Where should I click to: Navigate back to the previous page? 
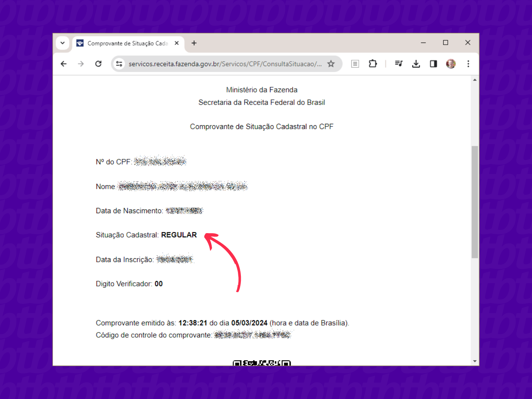tap(64, 64)
